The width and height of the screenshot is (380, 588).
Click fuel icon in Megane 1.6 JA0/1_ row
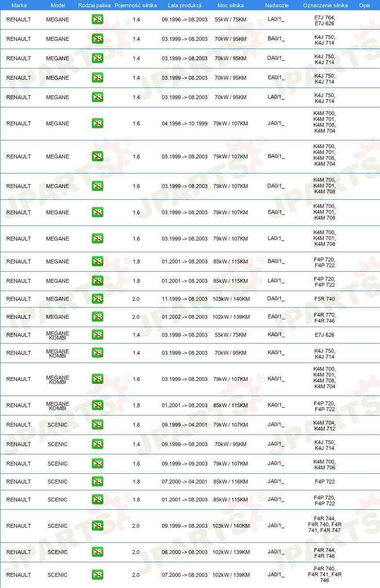(x=97, y=124)
